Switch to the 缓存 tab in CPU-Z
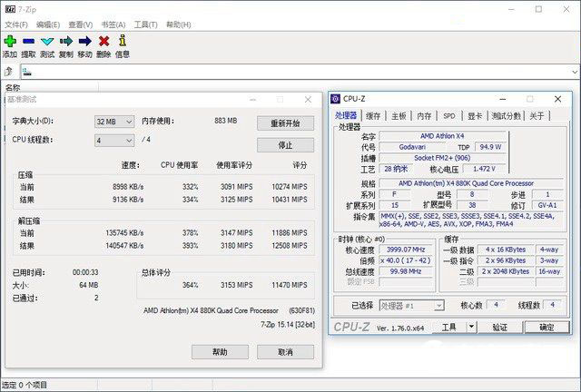This screenshot has width=581, height=392. pyautogui.click(x=373, y=116)
